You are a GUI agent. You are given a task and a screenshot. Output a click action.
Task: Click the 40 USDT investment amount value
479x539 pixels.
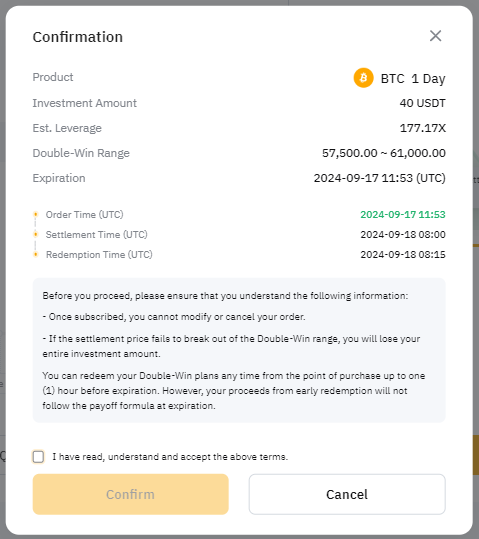click(x=423, y=103)
